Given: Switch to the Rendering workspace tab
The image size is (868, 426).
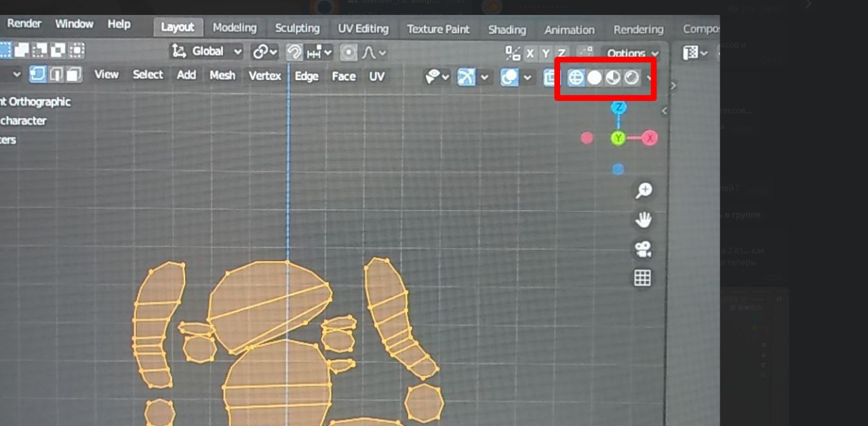Looking at the screenshot, I should coord(638,30).
